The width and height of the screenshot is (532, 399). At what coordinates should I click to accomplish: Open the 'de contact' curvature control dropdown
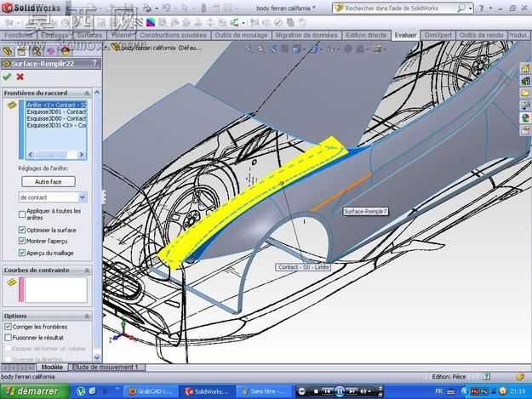tap(82, 197)
